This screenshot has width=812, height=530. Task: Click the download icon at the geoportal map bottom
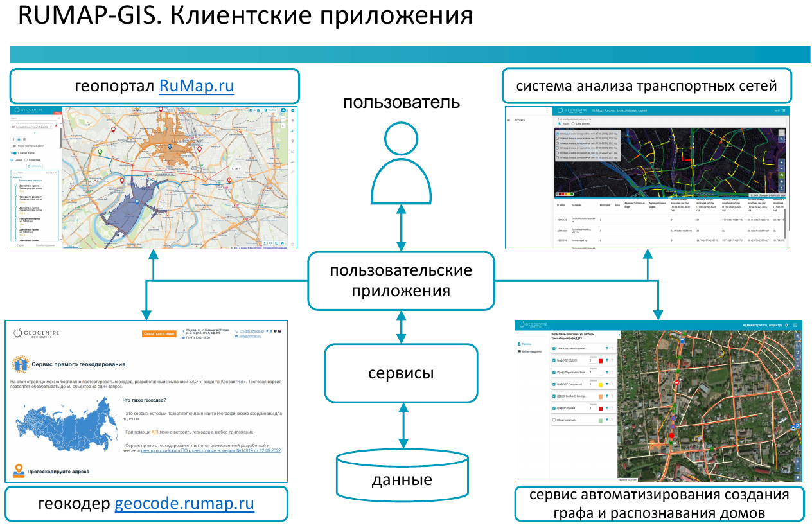click(265, 243)
